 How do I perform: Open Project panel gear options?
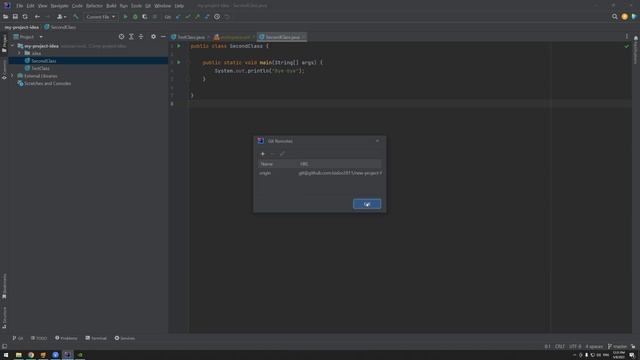pos(153,37)
